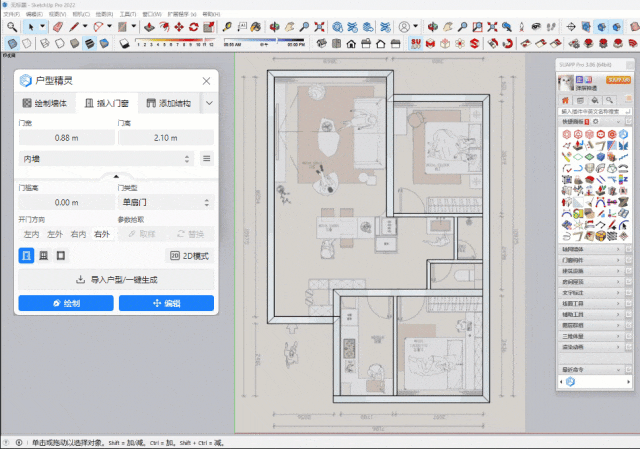Switch to the 添加结构 tab

tap(167, 103)
